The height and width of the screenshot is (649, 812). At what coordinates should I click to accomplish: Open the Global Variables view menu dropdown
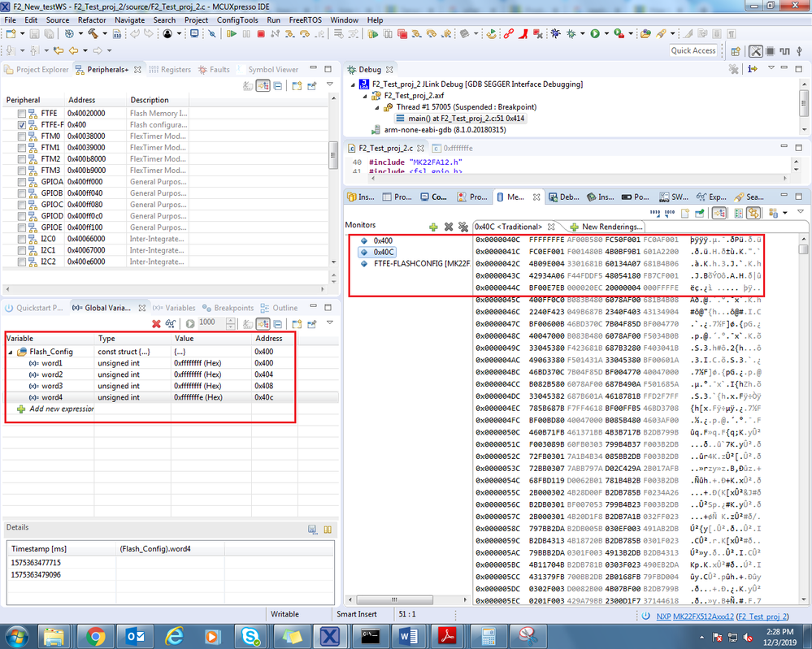[x=329, y=323]
